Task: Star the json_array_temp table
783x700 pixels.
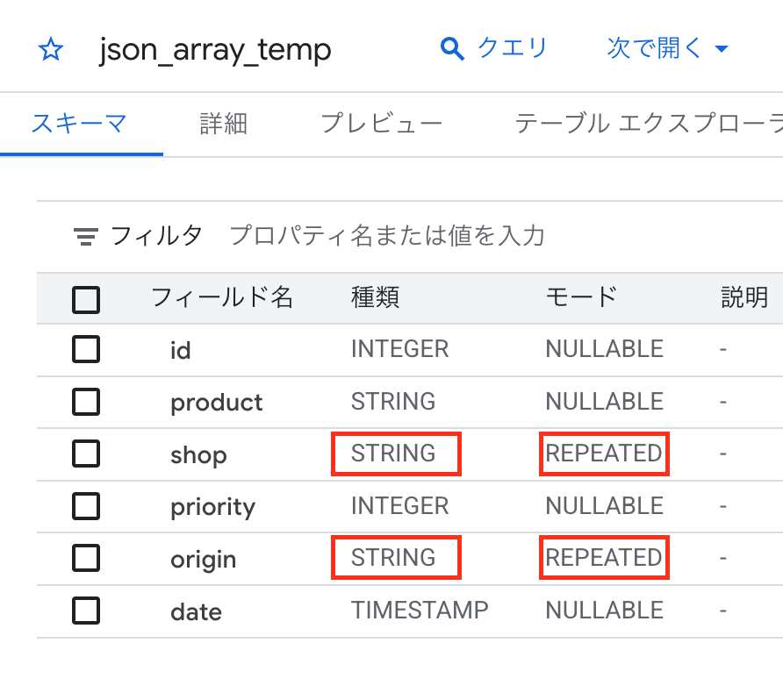Action: point(50,50)
